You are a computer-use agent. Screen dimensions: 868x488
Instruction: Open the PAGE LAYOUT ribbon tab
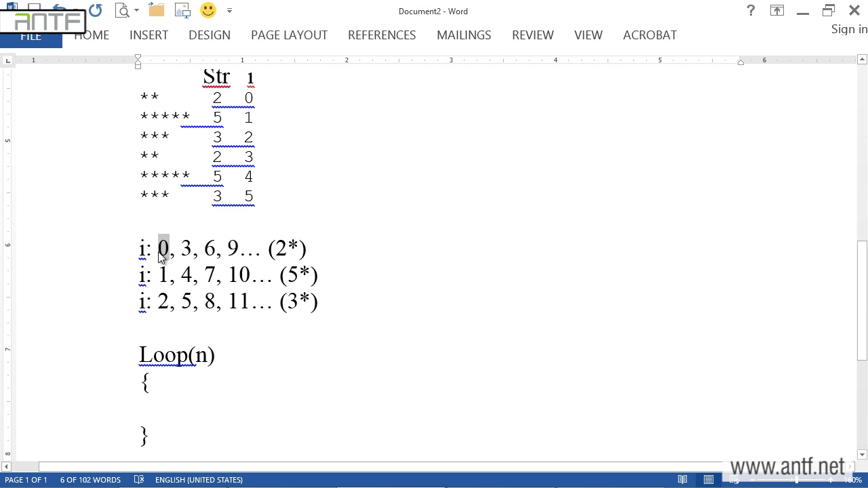coord(289,35)
